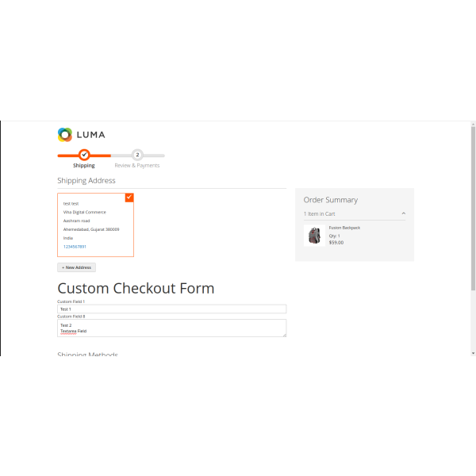
Task: Select step 2 Review & Payments circle
Action: [137, 155]
